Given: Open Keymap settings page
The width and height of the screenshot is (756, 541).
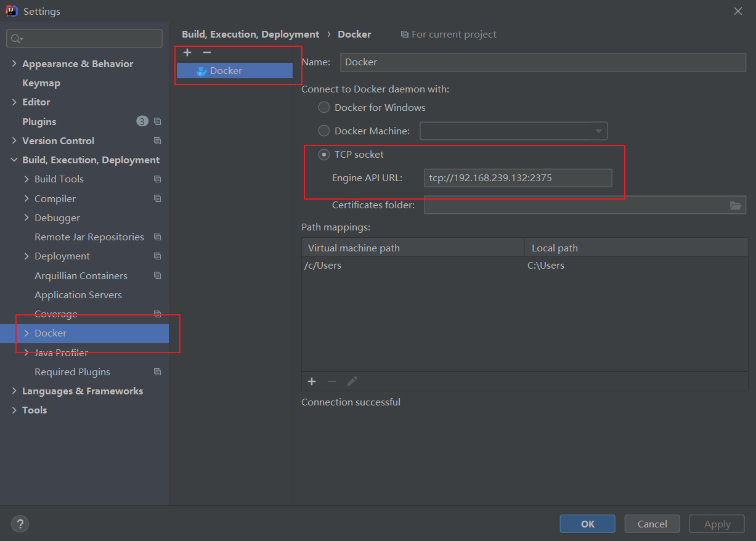Looking at the screenshot, I should [x=41, y=83].
